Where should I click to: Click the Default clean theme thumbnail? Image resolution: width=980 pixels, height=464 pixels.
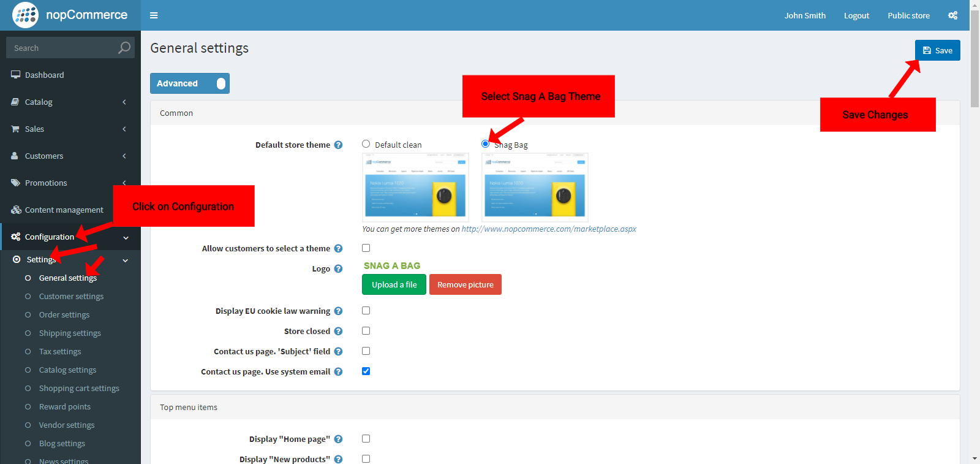coord(415,187)
